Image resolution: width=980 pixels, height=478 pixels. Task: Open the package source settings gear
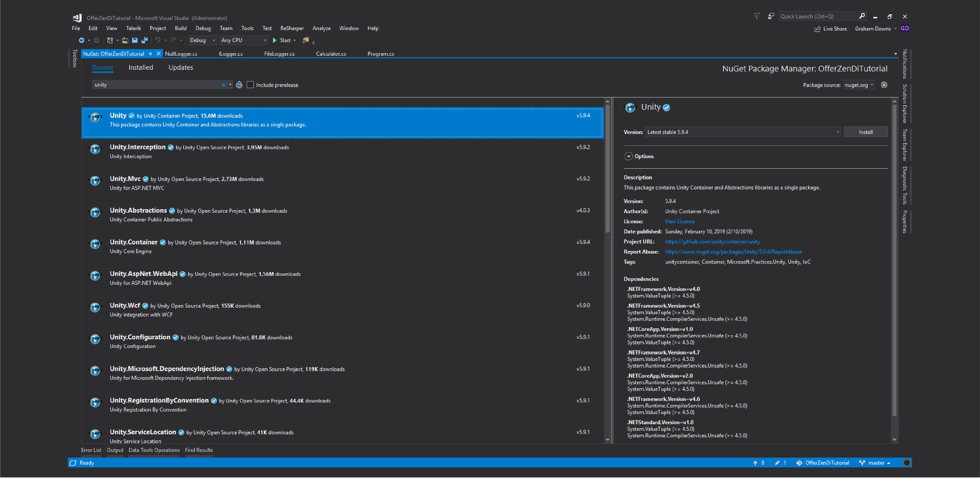pyautogui.click(x=884, y=85)
